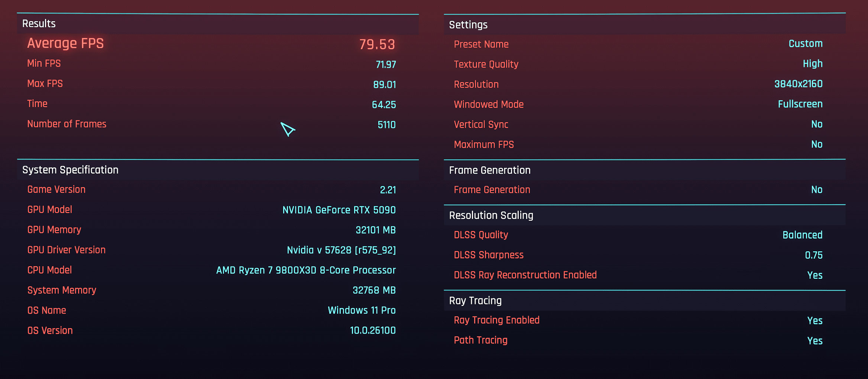Click the Path Tracing label
This screenshot has height=379, width=868.
[480, 340]
